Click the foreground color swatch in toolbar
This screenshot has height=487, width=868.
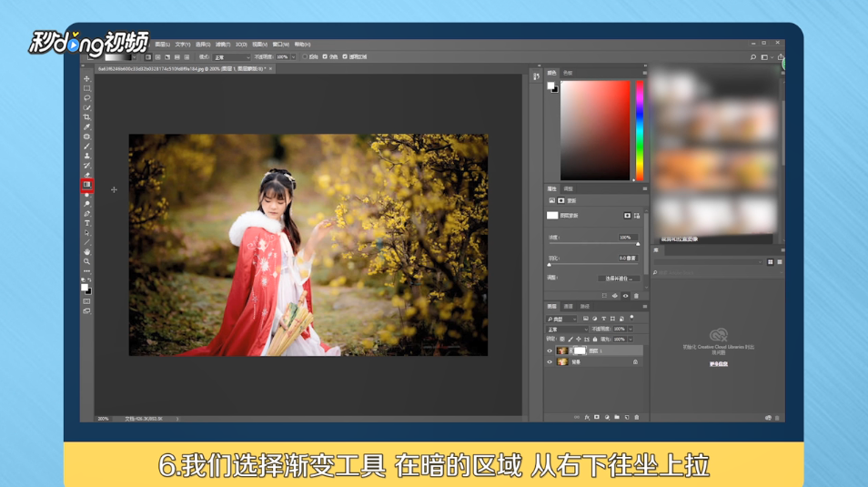[x=85, y=288]
